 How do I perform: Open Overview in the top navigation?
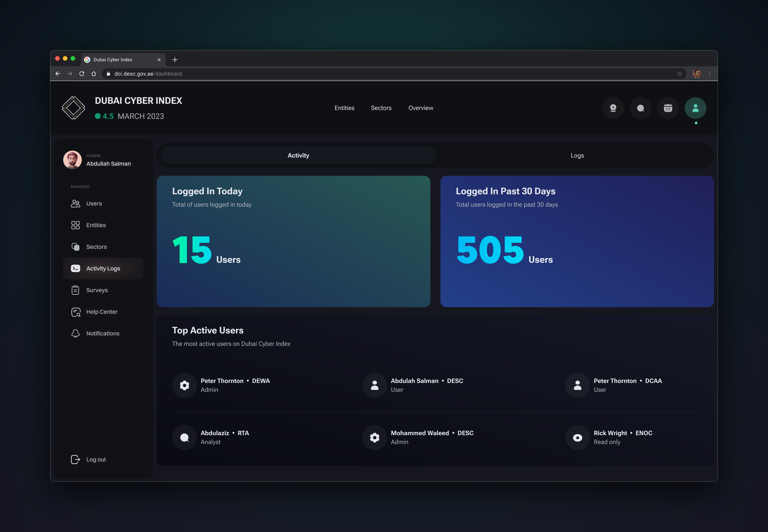point(421,108)
